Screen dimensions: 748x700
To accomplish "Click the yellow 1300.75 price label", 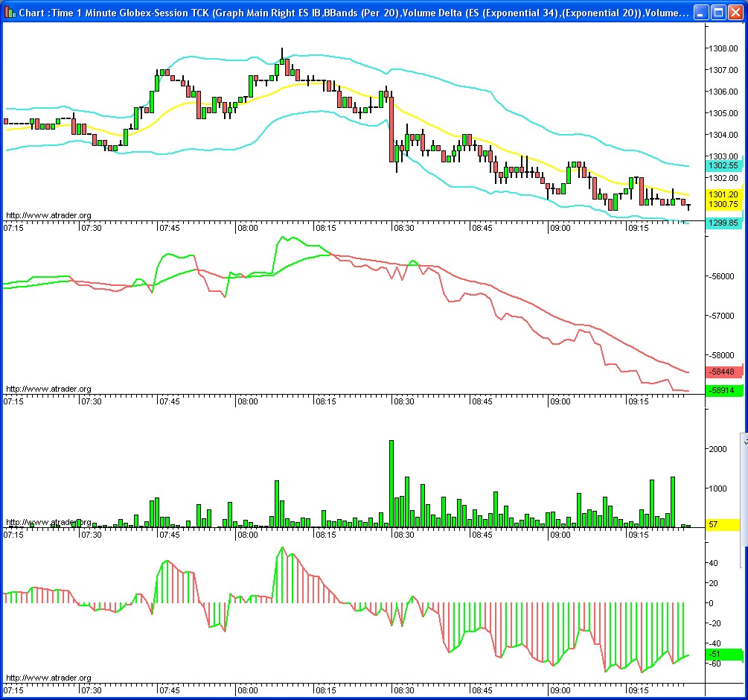I will pos(723,204).
